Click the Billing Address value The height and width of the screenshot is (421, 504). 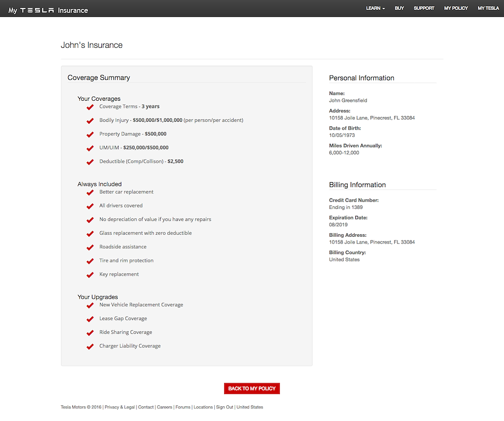coord(372,242)
